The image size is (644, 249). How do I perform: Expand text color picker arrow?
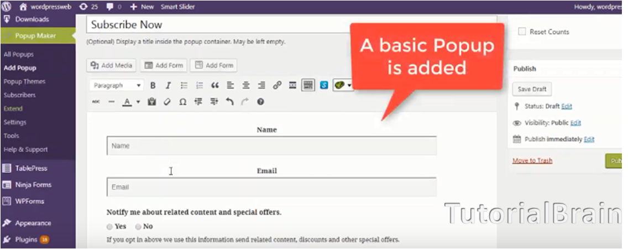coord(138,101)
